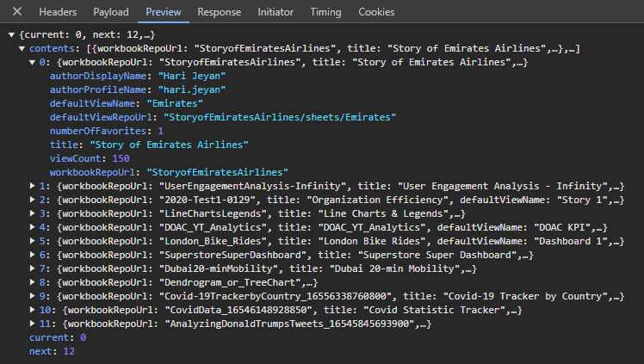Viewport: 644px width, 364px height.
Task: Open the Initiator tab
Action: pos(276,12)
